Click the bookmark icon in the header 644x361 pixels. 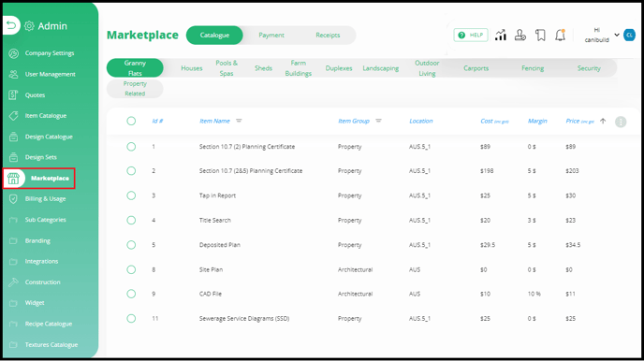pos(540,36)
